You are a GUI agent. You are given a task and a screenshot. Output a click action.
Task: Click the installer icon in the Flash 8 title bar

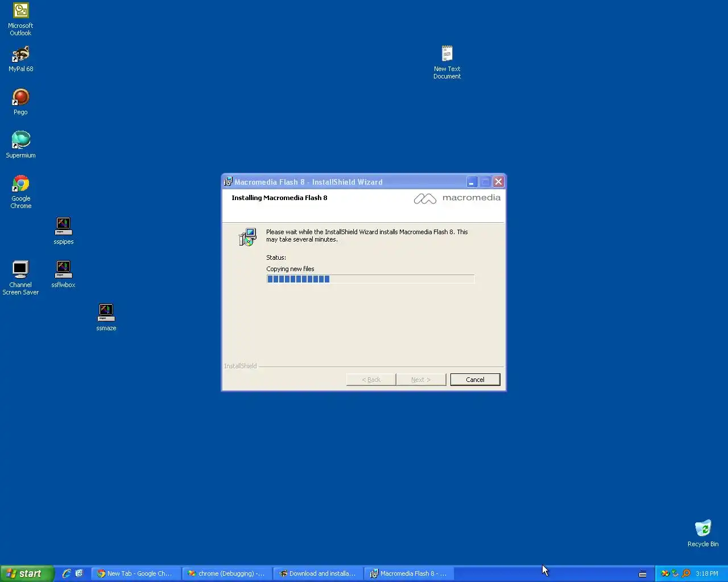pyautogui.click(x=228, y=182)
